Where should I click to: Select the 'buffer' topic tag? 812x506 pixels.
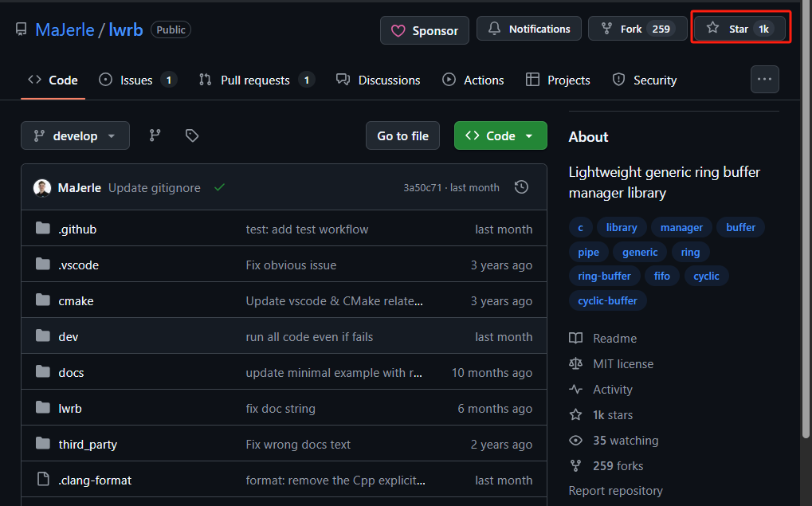coord(740,227)
